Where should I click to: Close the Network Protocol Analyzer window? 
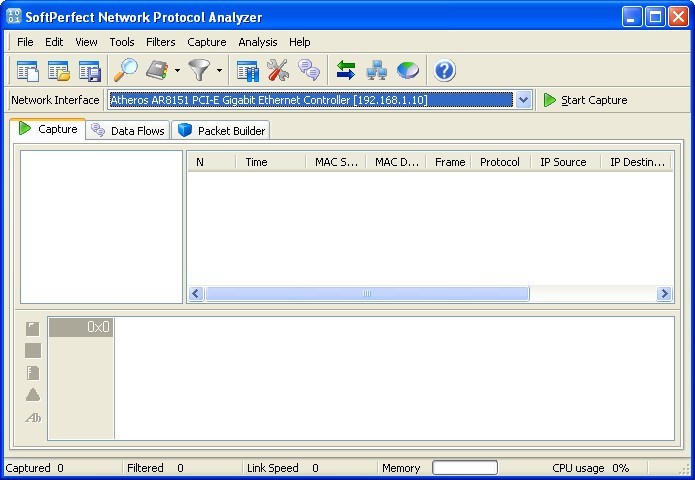679,17
